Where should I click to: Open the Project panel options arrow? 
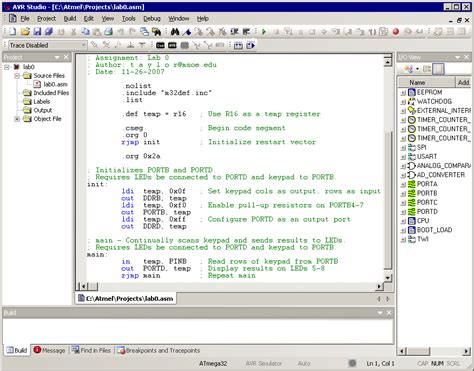coord(57,57)
